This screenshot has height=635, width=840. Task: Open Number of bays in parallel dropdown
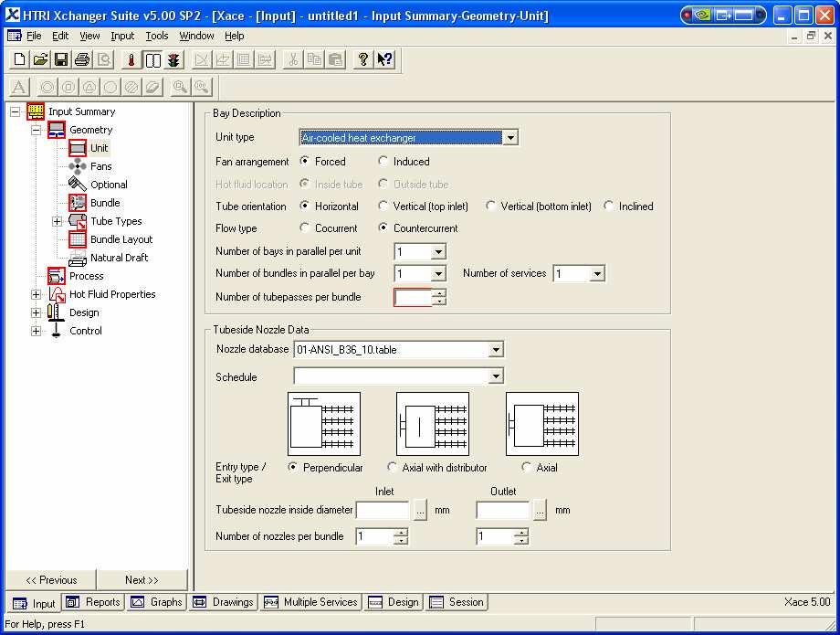point(438,251)
